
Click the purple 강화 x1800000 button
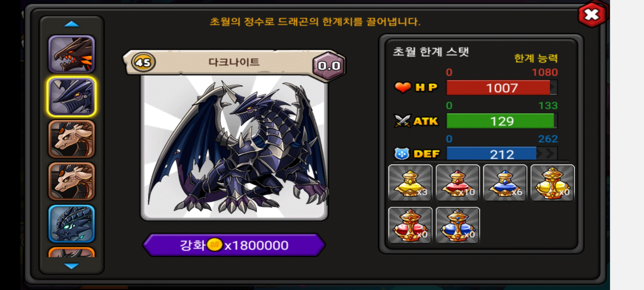point(234,245)
